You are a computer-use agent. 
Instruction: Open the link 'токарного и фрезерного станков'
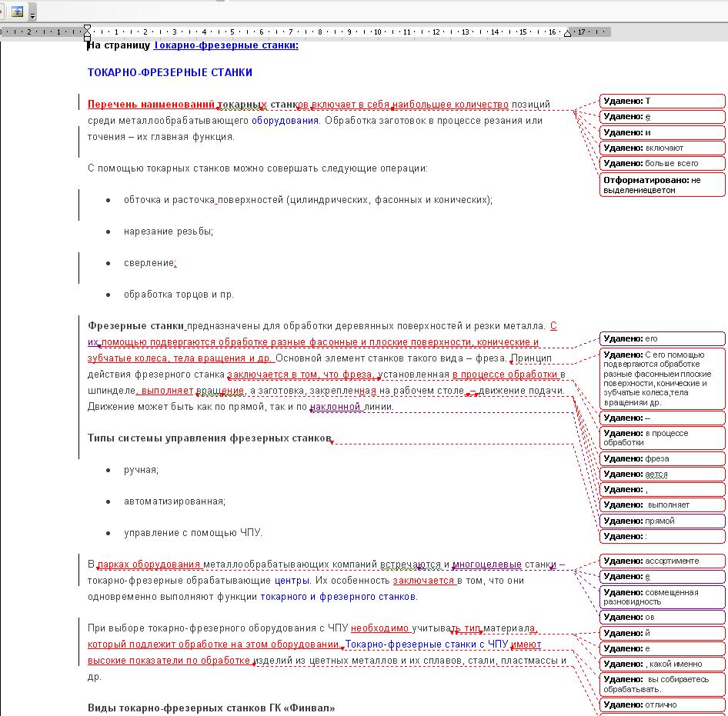[338, 597]
